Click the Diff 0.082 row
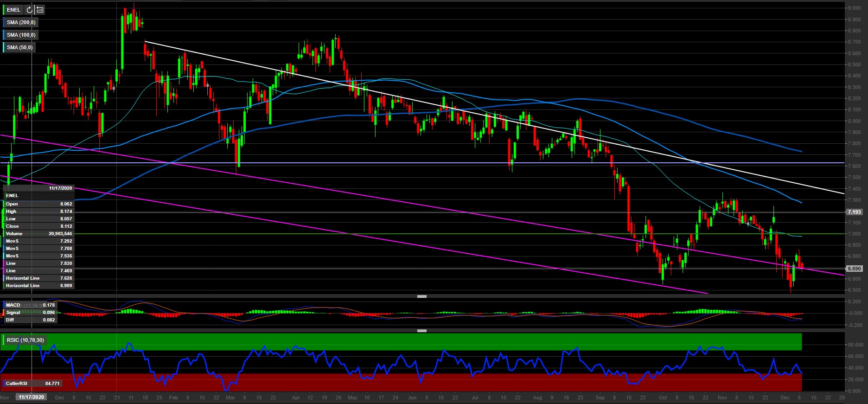 point(30,320)
